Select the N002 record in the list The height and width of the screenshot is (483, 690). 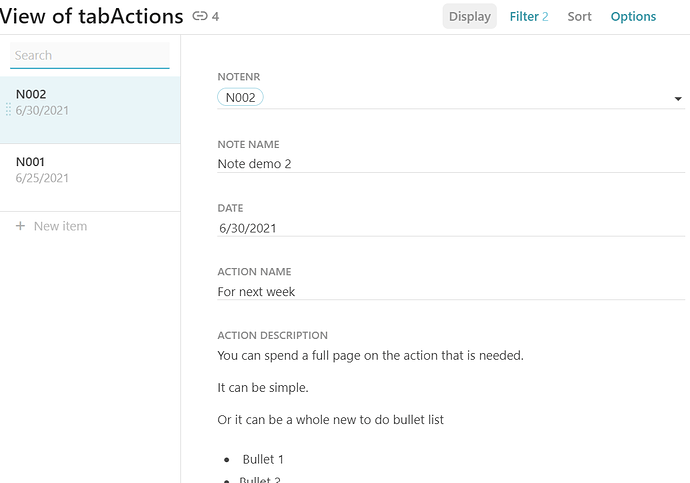tap(90, 102)
